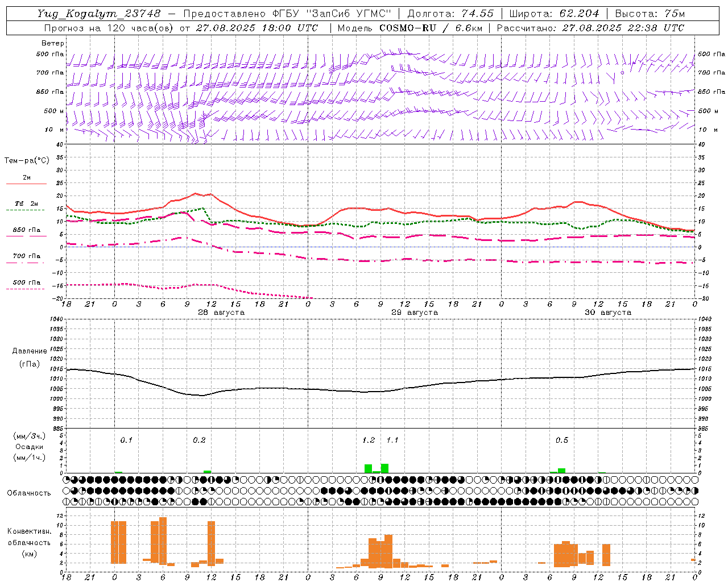Image resolution: width=728 pixels, height=582 pixels.
Task: Select the Высота: 75м header value
Action: (x=650, y=14)
